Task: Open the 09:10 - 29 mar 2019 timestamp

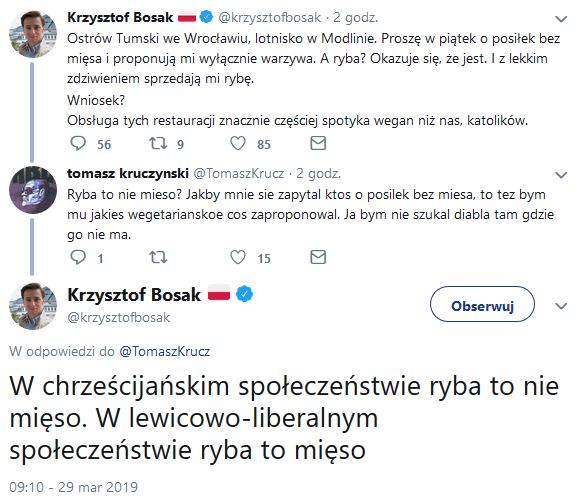Action: click(x=73, y=487)
